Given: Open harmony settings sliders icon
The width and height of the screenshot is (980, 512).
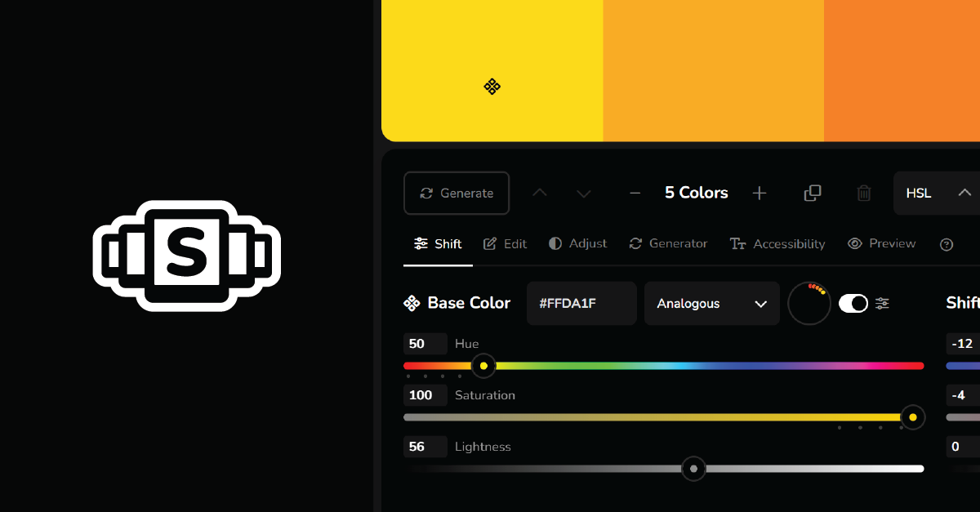Looking at the screenshot, I should [882, 303].
